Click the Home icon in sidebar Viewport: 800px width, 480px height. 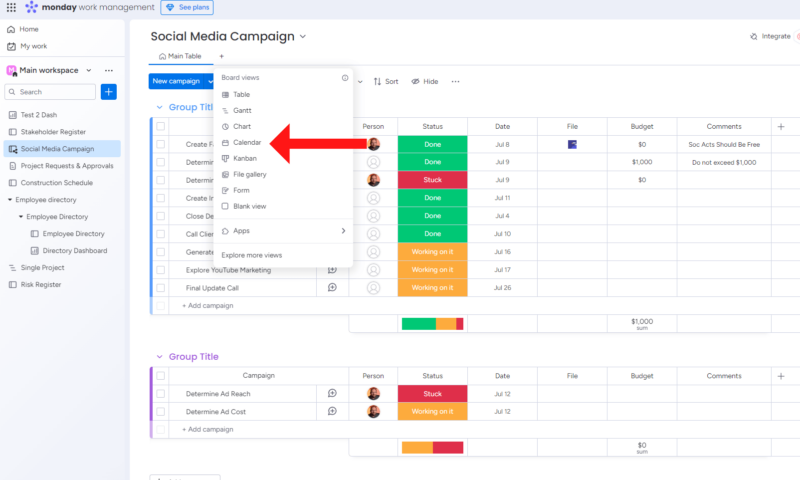point(11,29)
